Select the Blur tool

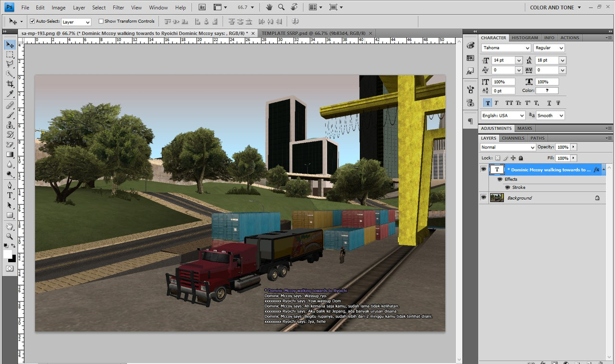(x=10, y=165)
